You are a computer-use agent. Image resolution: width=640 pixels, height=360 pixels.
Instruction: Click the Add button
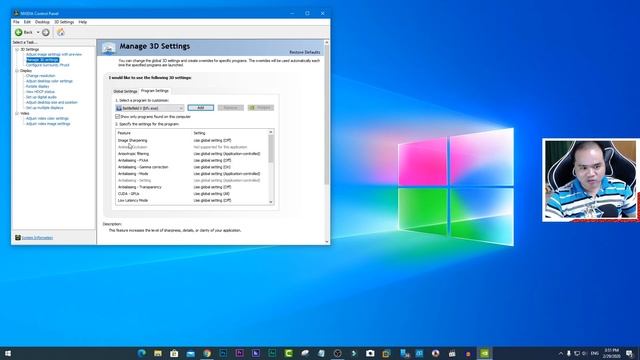click(x=200, y=108)
